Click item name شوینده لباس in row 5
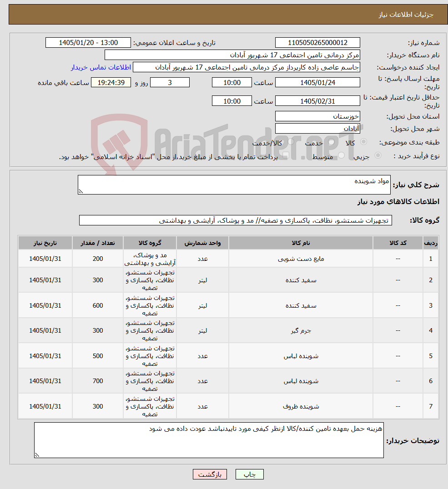This screenshot has width=448, height=489. (x=301, y=356)
